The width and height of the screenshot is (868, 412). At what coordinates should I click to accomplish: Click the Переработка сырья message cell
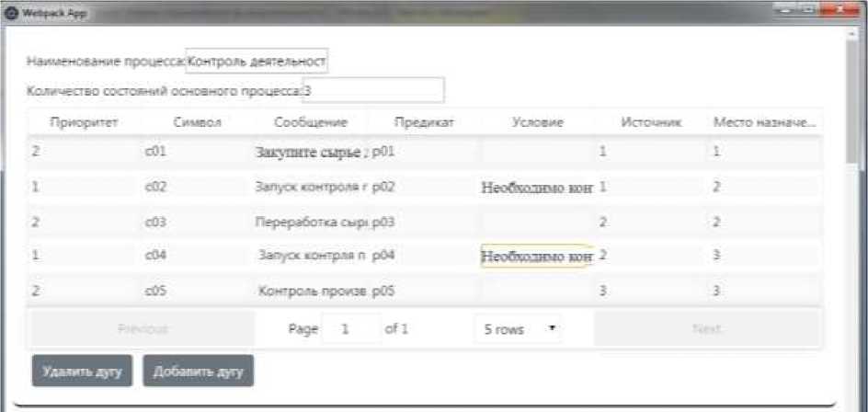[312, 222]
